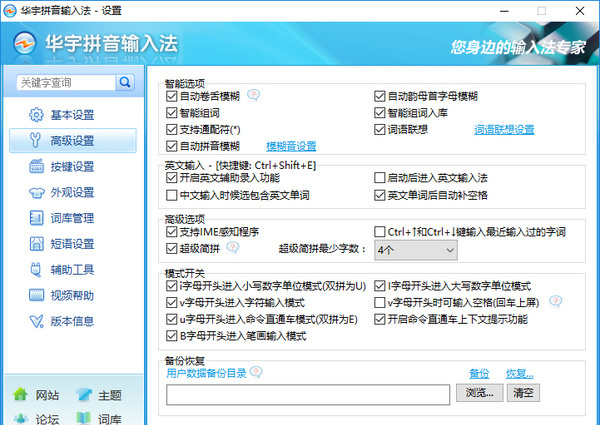The image size is (600, 425).
Task: Click the 外观设置 shirt icon
Action: pyautogui.click(x=36, y=192)
